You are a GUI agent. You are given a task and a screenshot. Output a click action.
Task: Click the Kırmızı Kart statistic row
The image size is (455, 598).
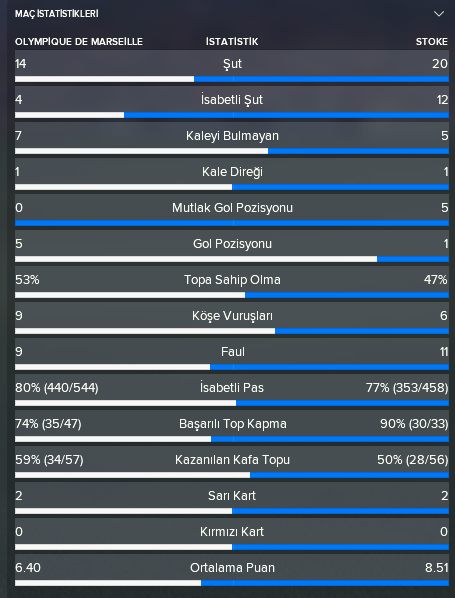point(232,534)
